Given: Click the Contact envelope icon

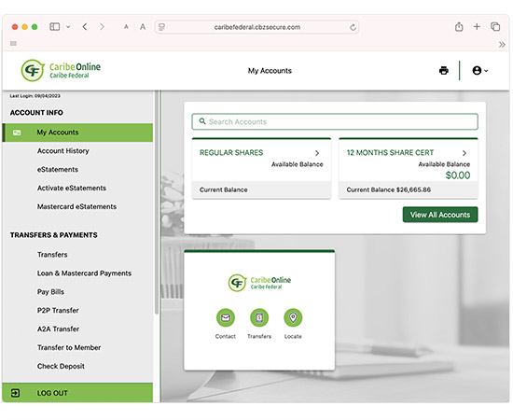Looking at the screenshot, I should [x=226, y=317].
